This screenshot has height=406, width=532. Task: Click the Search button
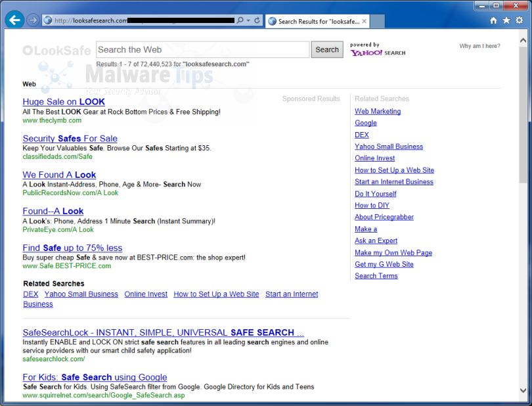pos(327,49)
